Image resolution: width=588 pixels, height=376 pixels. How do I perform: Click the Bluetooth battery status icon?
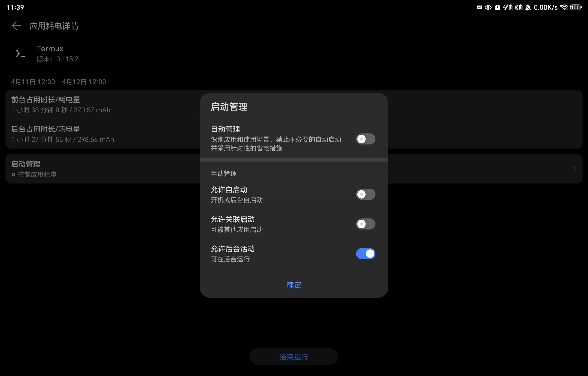tap(519, 8)
